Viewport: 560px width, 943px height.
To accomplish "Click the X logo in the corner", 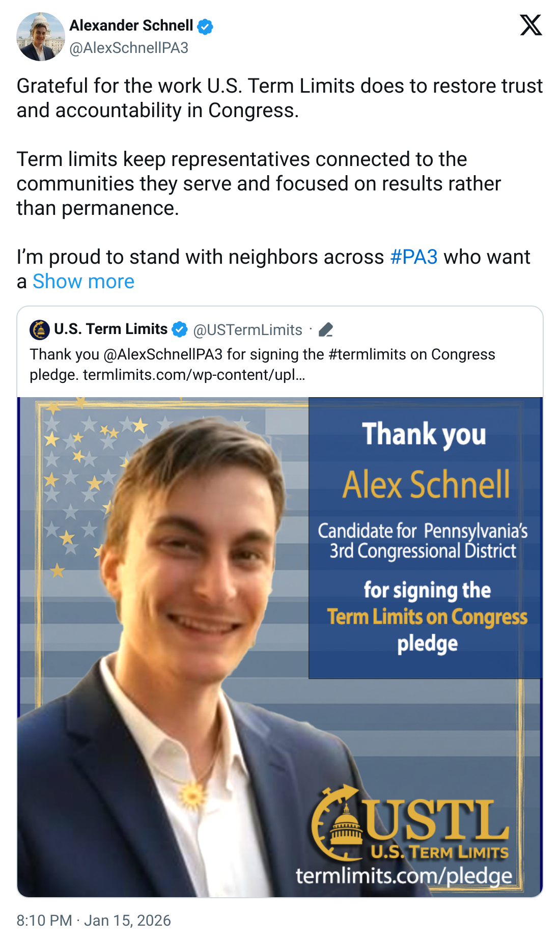I will pos(531,24).
